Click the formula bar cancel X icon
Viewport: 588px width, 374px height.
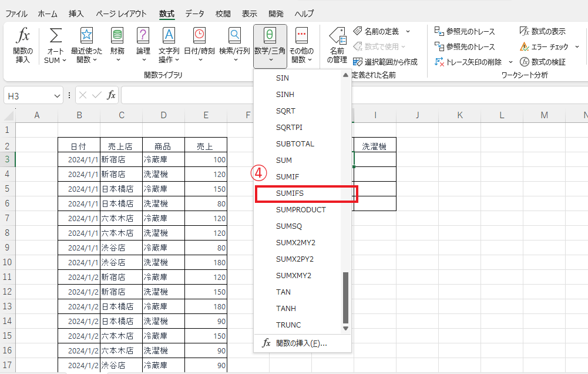(x=83, y=95)
